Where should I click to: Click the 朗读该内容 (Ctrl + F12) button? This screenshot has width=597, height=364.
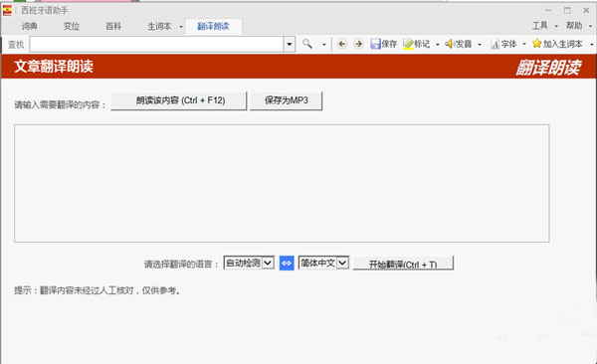coord(179,100)
